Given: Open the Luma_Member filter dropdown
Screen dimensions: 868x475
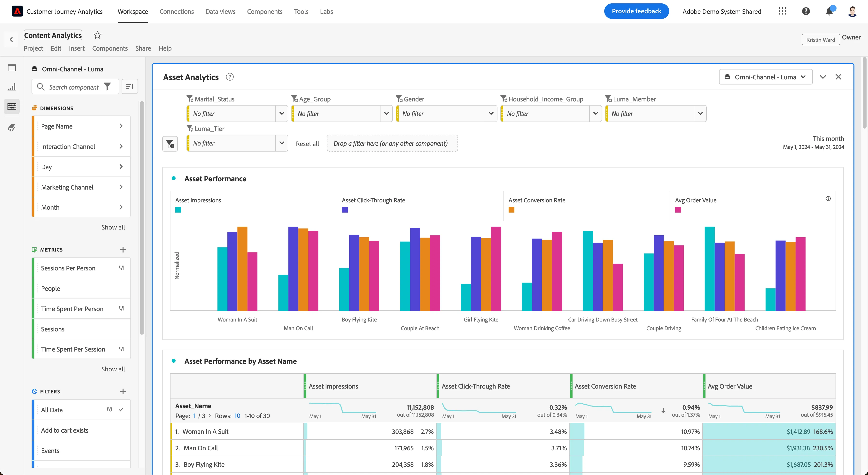Looking at the screenshot, I should coord(700,114).
